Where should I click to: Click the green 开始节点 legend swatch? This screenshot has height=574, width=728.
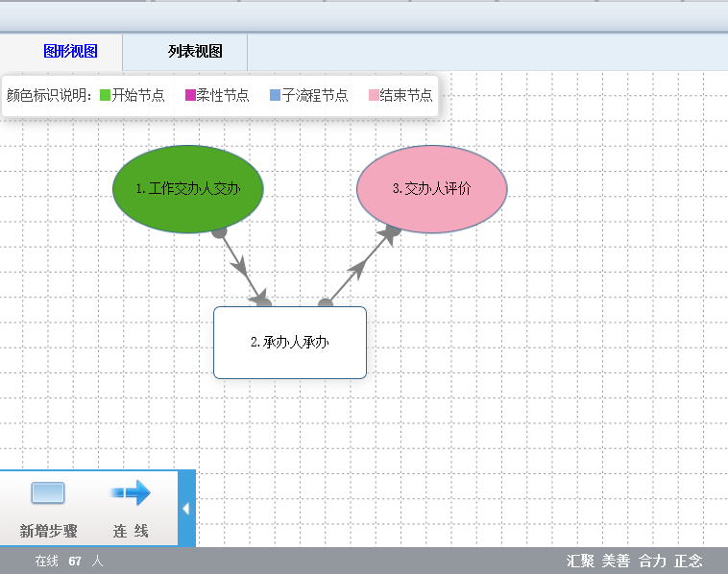point(106,95)
